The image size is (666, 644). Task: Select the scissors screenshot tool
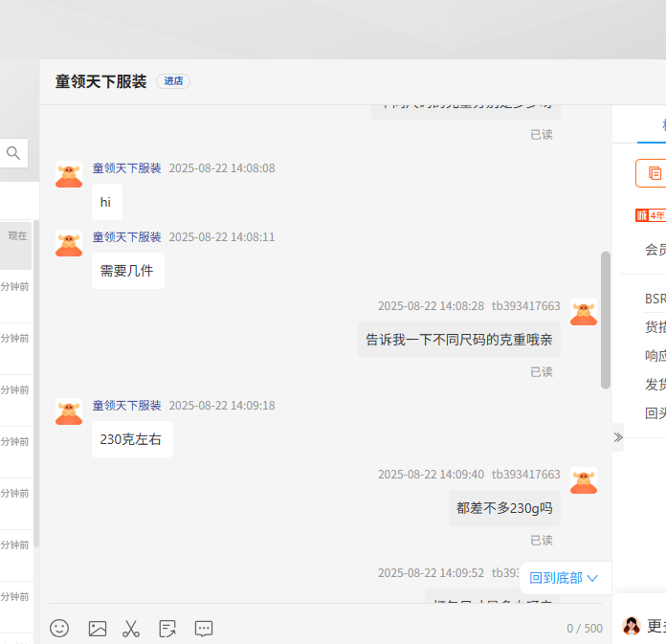pyautogui.click(x=131, y=629)
